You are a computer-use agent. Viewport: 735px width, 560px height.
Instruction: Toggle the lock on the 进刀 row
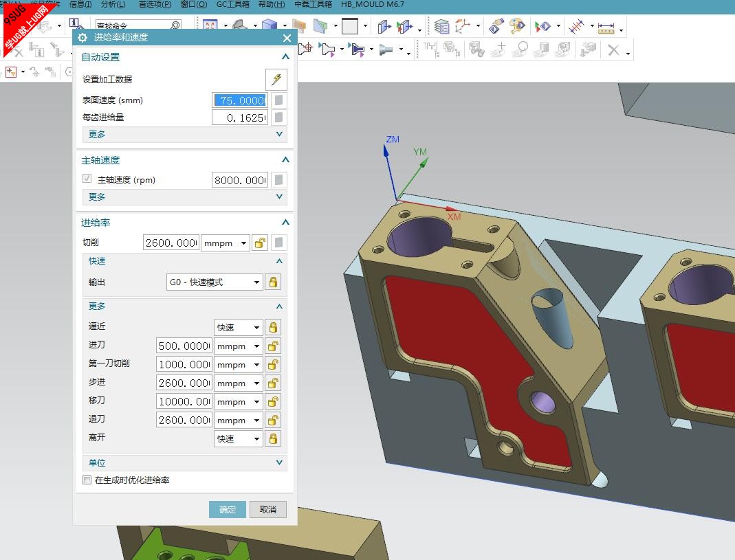[x=273, y=346]
